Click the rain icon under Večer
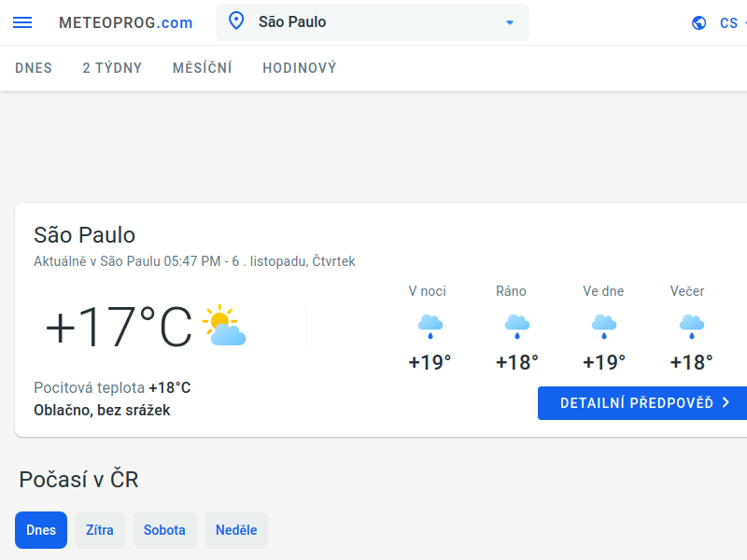The height and width of the screenshot is (560, 747). coord(691,326)
